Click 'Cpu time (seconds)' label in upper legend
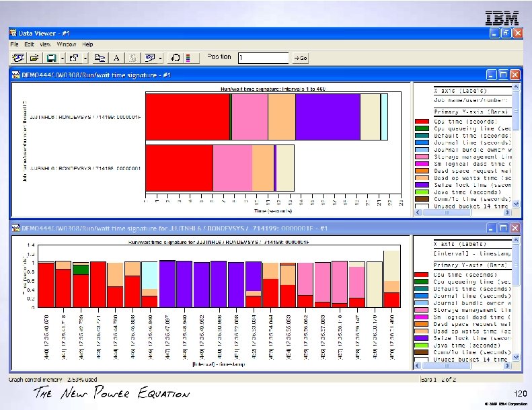The width and height of the screenshot is (532, 410). click(465, 122)
